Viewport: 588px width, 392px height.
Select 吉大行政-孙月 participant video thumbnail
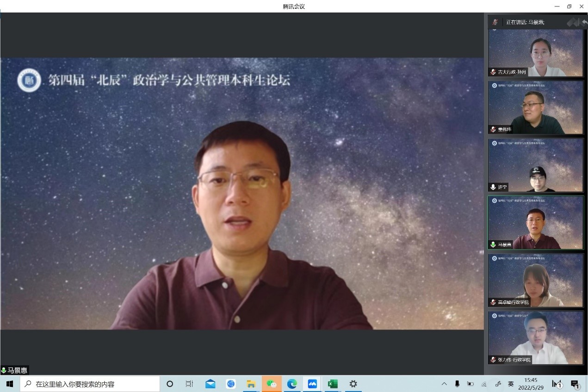tap(536, 53)
